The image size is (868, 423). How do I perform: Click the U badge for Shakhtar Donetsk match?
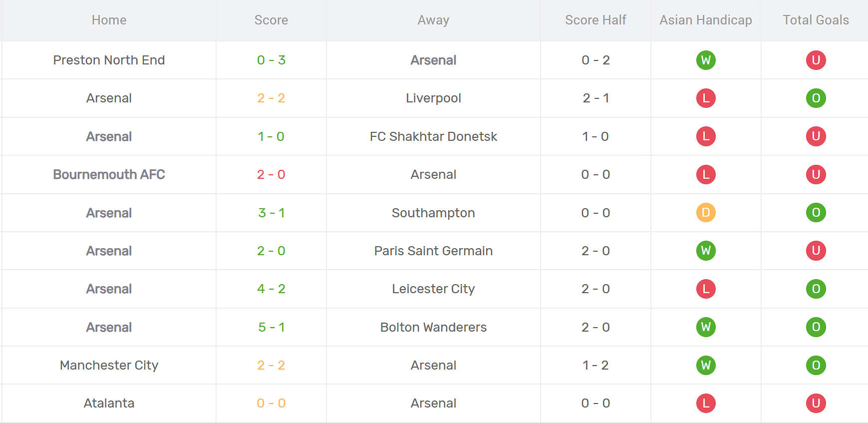tap(816, 136)
